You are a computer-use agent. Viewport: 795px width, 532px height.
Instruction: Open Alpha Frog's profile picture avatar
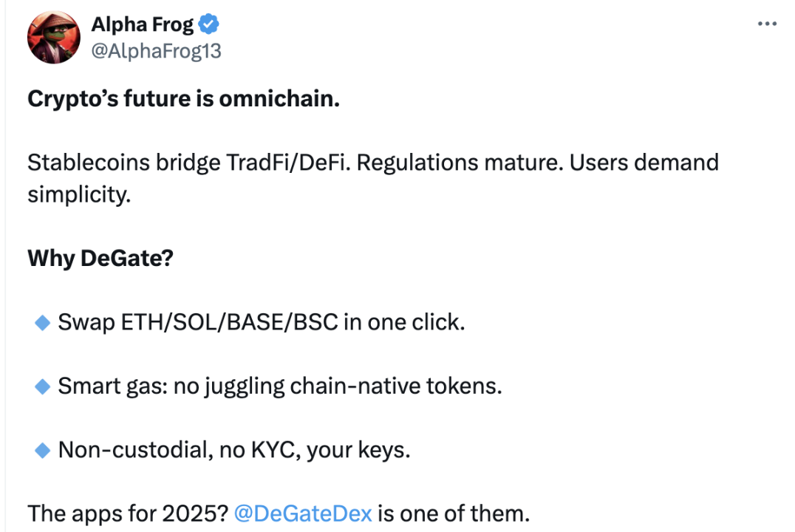(x=54, y=38)
